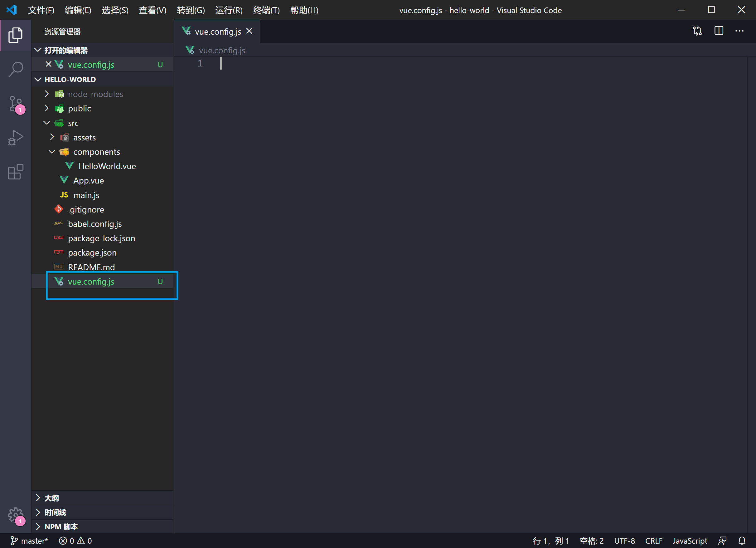Collapse the src folder

click(47, 123)
